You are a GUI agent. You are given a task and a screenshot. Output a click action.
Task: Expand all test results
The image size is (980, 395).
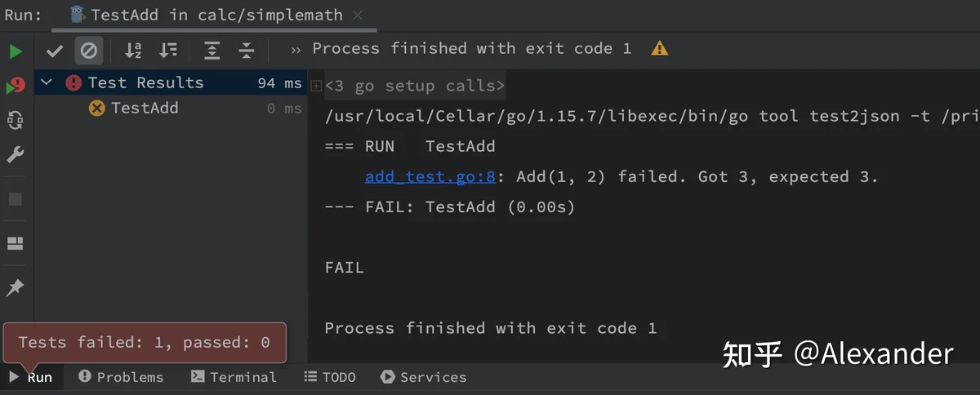click(x=212, y=51)
